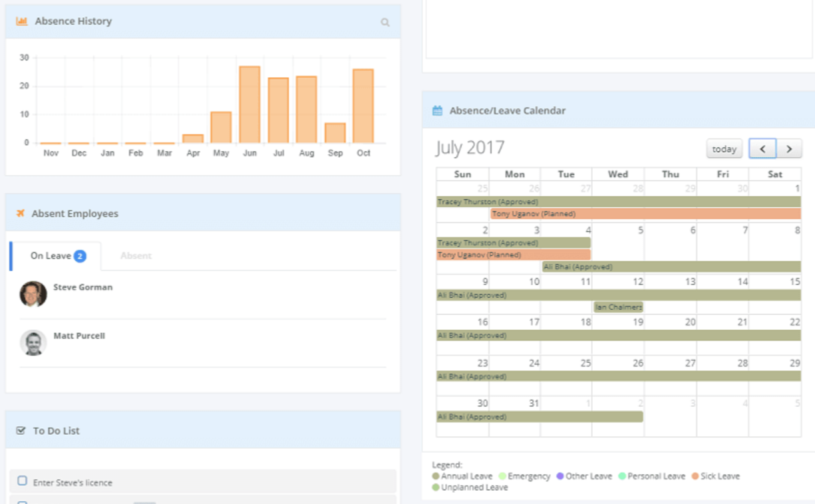This screenshot has height=504, width=815.
Task: Open Tracey Thurston approved leave in first week
Action: [618, 201]
